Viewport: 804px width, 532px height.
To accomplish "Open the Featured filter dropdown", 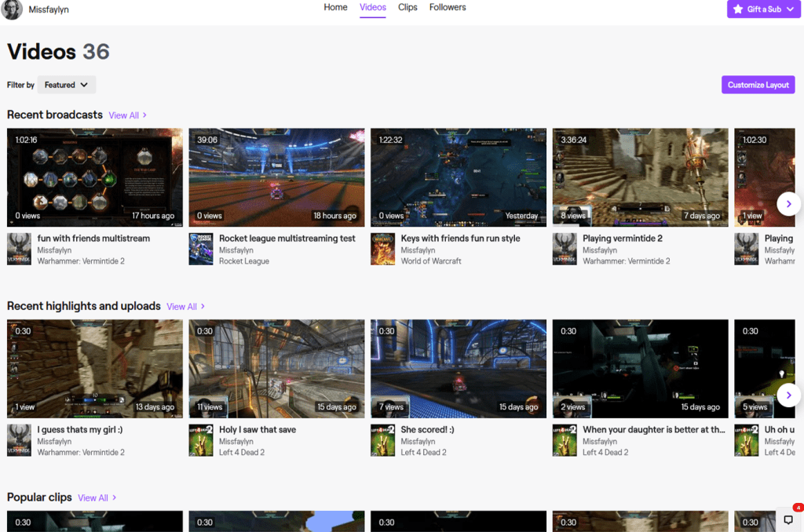I will [x=67, y=85].
